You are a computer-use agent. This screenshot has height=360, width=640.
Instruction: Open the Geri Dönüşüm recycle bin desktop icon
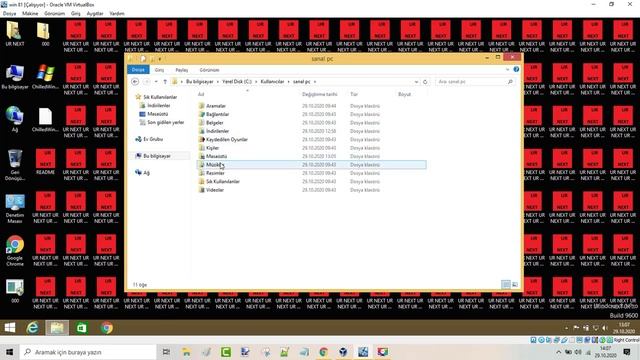click(15, 165)
